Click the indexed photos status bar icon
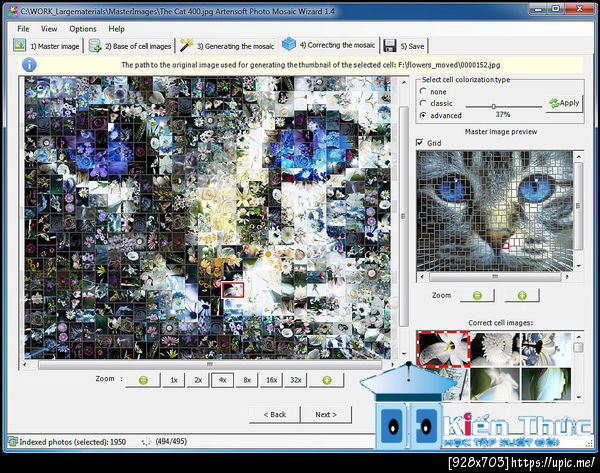This screenshot has height=473, width=600. (13, 442)
